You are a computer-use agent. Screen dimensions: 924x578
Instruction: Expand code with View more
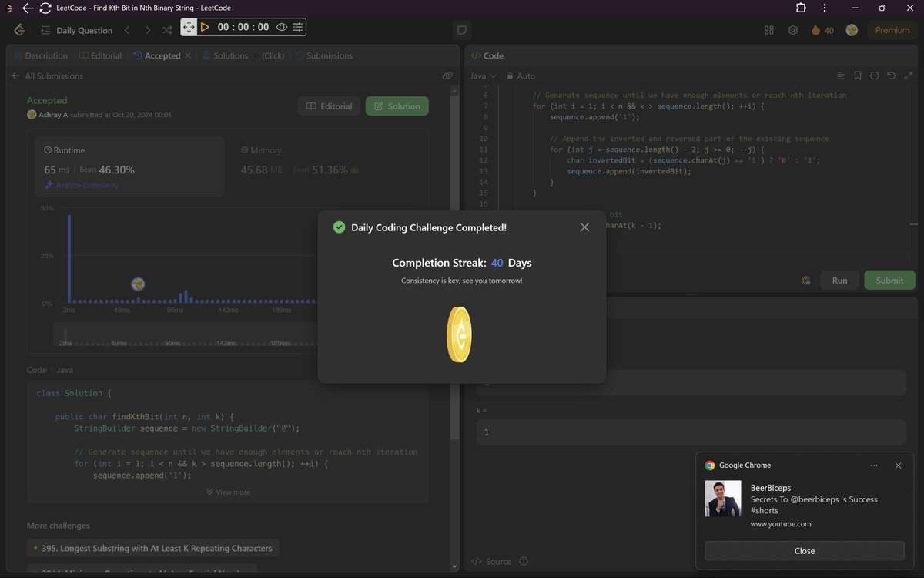click(228, 492)
